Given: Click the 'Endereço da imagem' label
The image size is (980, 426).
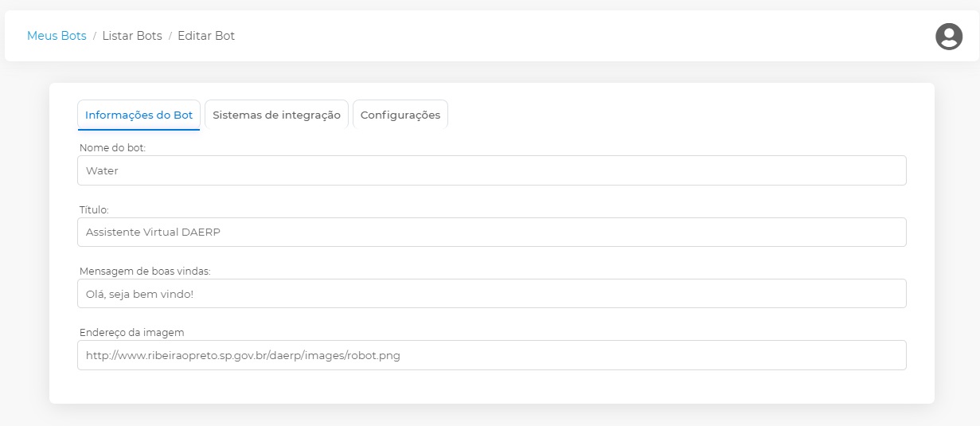Looking at the screenshot, I should 131,332.
